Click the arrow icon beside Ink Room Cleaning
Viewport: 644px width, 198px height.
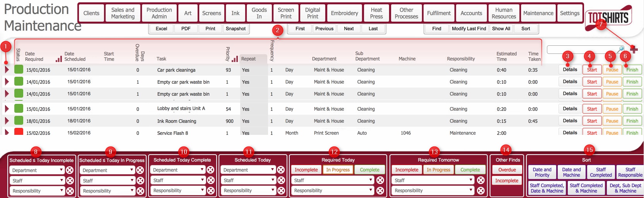7,121
